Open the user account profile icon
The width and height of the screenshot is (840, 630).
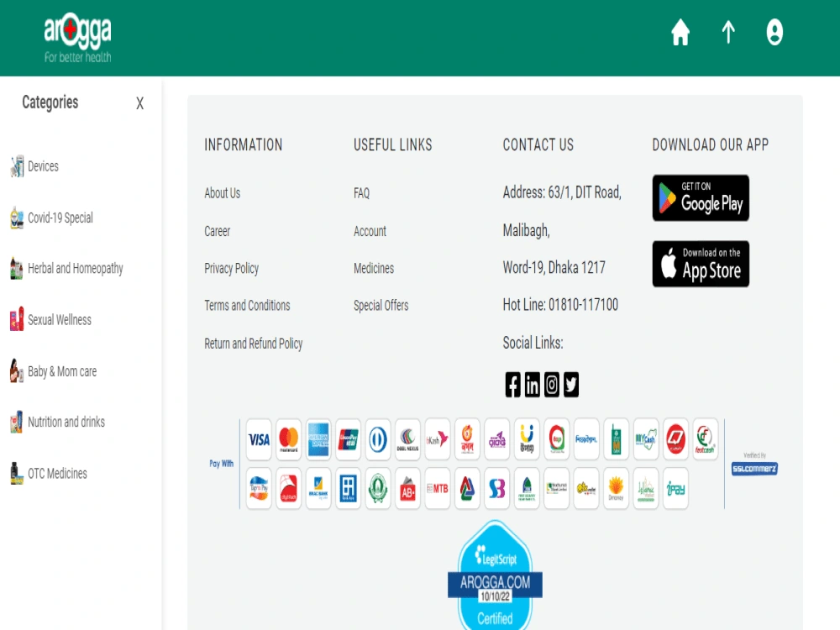coord(774,32)
